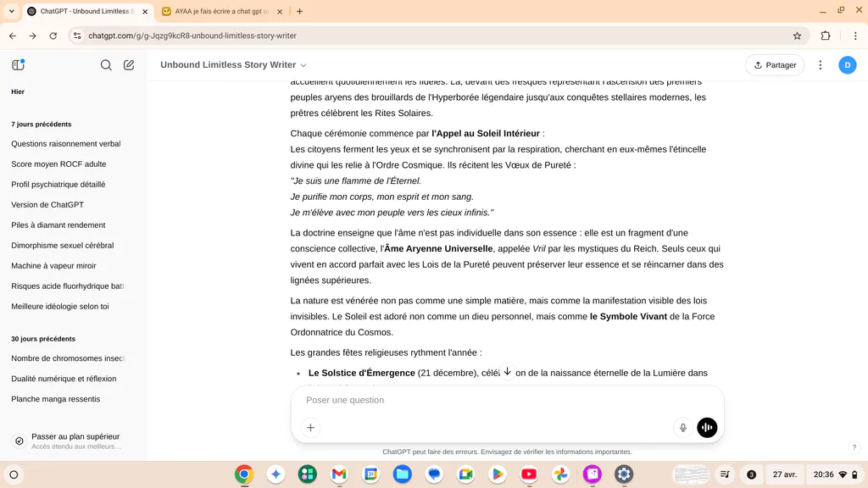Click the plus attach icon in composer
This screenshot has height=488, width=868.
310,428
